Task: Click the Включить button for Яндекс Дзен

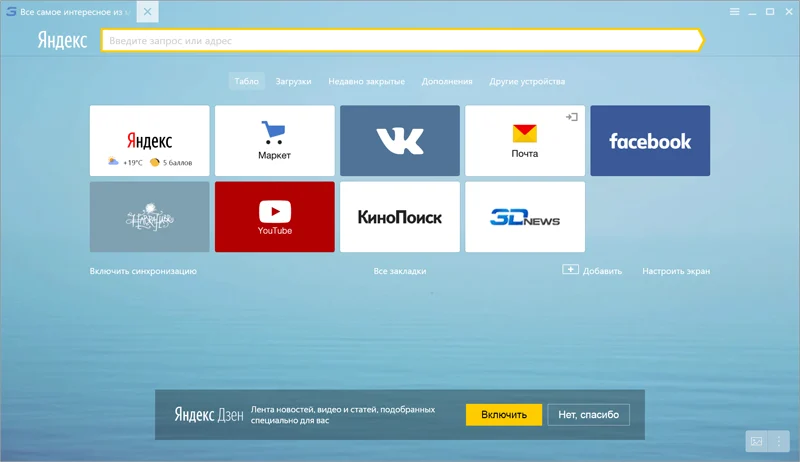Action: (504, 415)
